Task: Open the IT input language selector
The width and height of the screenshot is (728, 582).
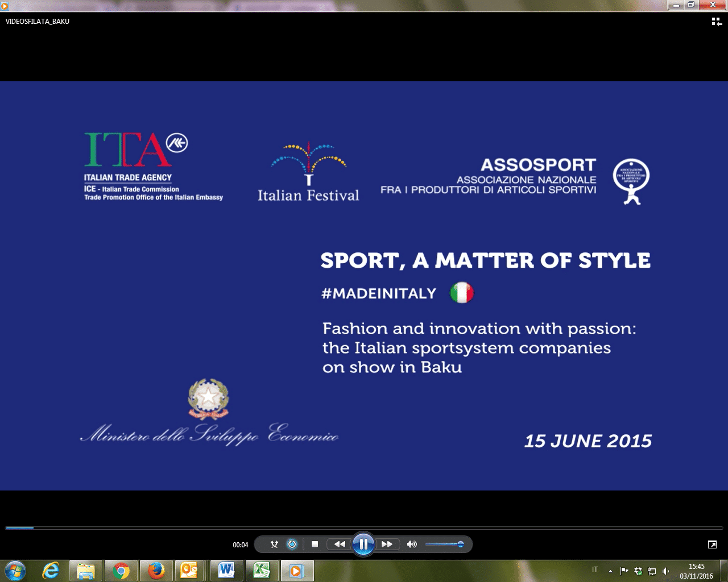Action: [595, 569]
